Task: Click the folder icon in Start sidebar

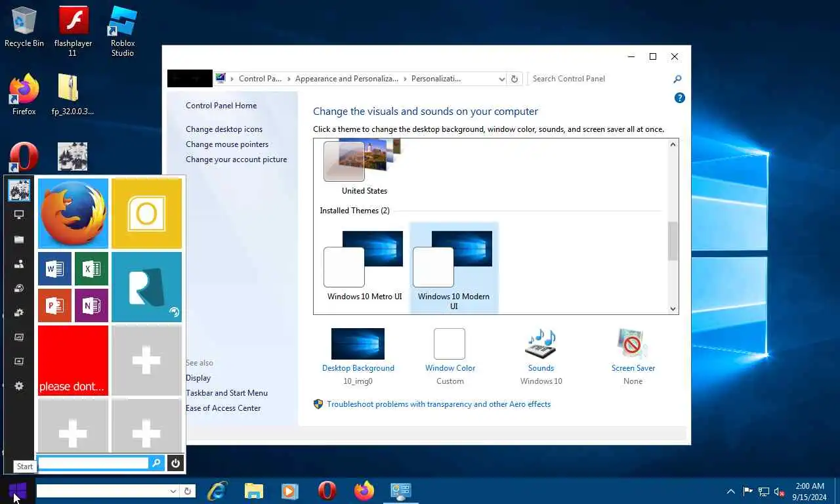Action: click(x=19, y=240)
